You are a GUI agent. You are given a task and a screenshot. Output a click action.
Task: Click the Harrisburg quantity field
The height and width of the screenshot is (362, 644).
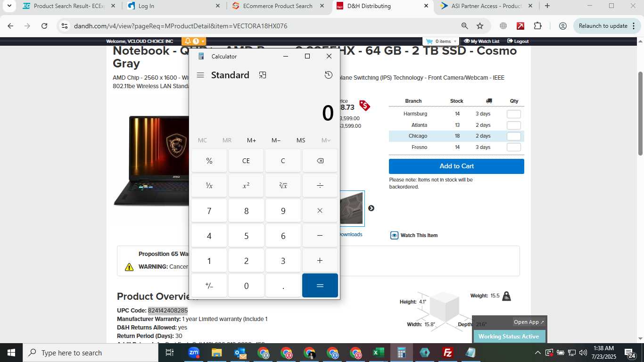coord(514,114)
